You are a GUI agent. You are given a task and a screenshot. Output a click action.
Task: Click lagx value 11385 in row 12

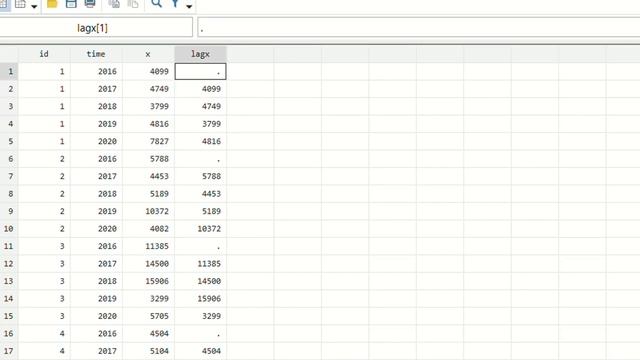pos(200,264)
